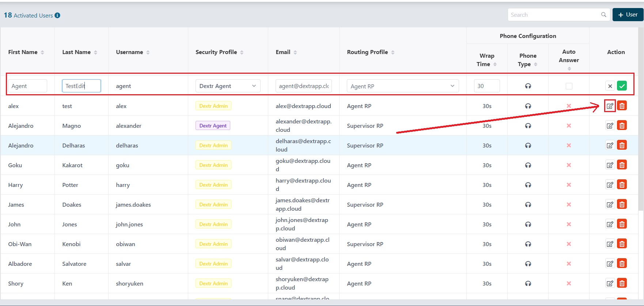Delete the Alejandro Magno user

(x=622, y=126)
